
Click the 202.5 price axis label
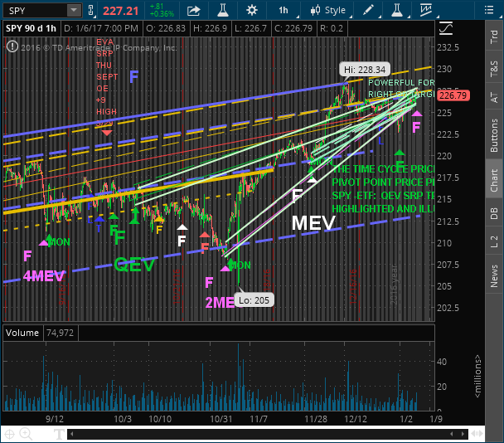tap(448, 308)
